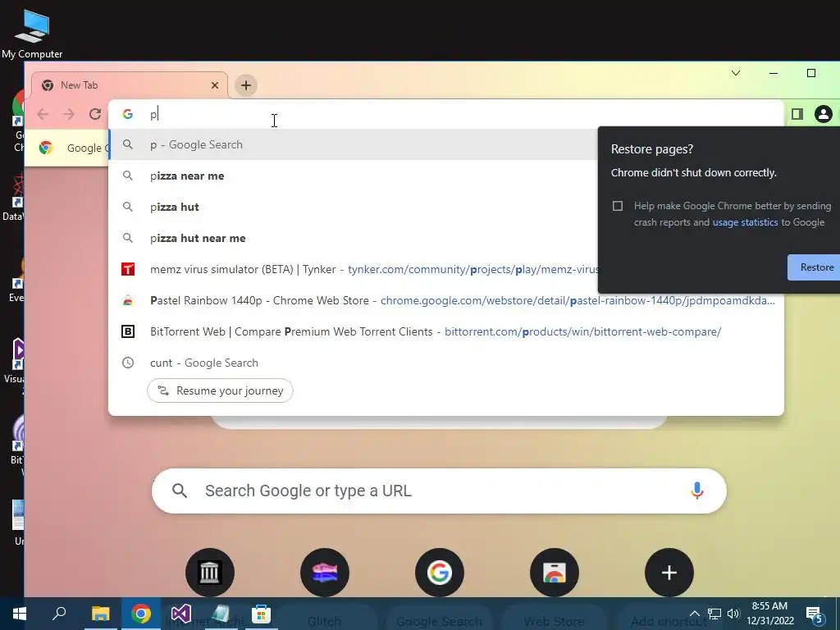Start voice search with microphone icon
This screenshot has width=840, height=630.
697,491
